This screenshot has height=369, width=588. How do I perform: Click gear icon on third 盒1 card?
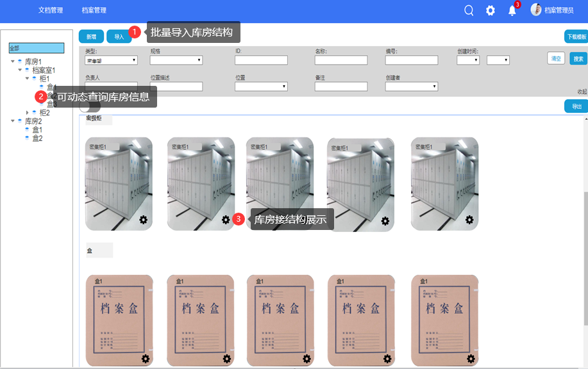[307, 359]
